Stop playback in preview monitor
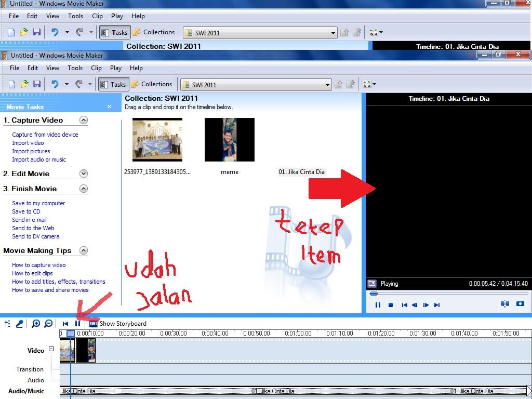532x399 pixels. (391, 304)
